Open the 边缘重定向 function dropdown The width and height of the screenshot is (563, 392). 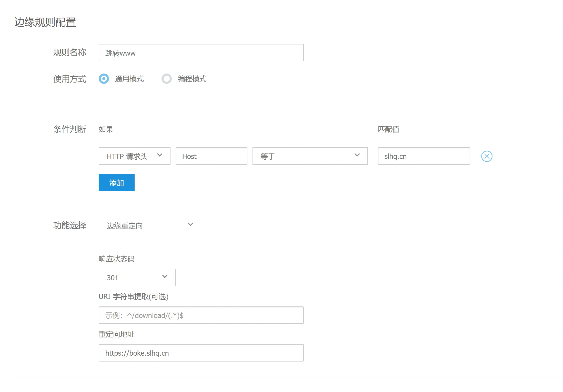149,225
